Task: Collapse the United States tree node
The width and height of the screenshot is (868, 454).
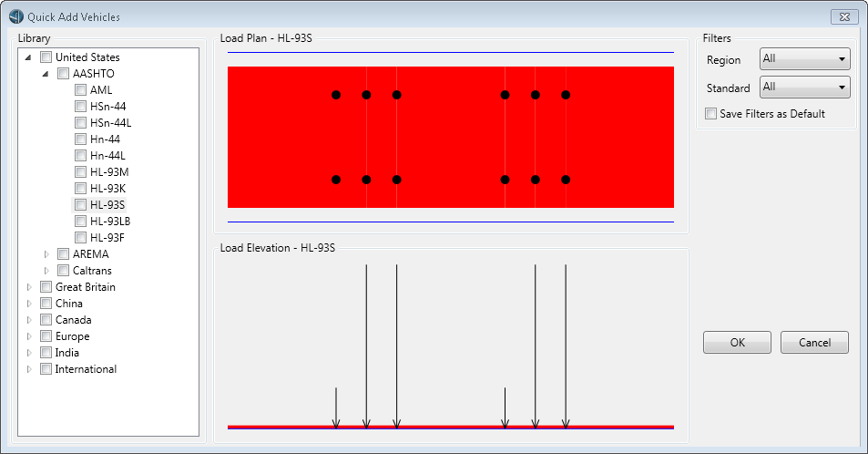Action: 30,57
